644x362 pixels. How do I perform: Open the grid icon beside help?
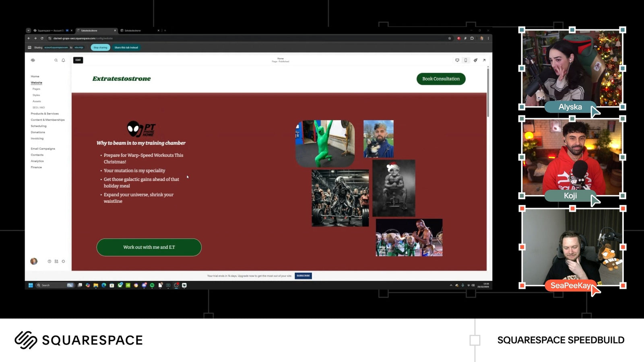(x=56, y=261)
